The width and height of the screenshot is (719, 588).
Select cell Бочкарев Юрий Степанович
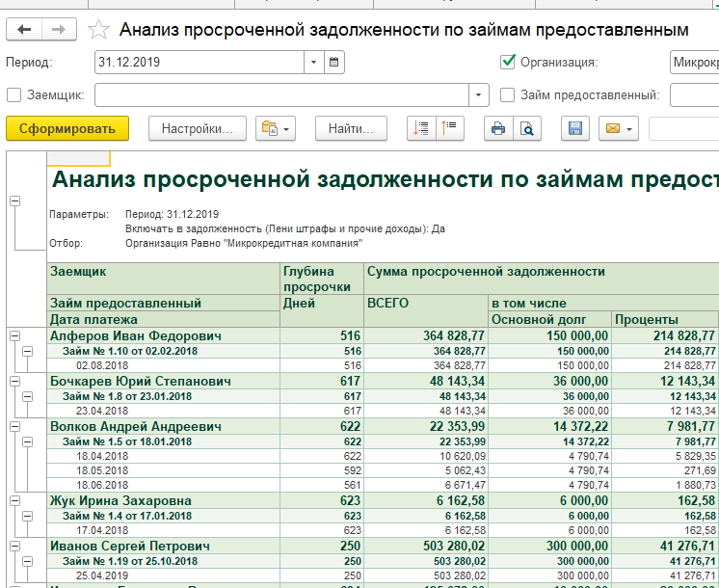163,381
